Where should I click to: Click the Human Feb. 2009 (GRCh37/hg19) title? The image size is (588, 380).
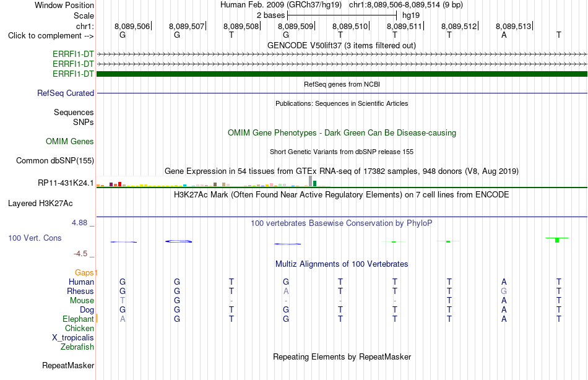(x=281, y=5)
